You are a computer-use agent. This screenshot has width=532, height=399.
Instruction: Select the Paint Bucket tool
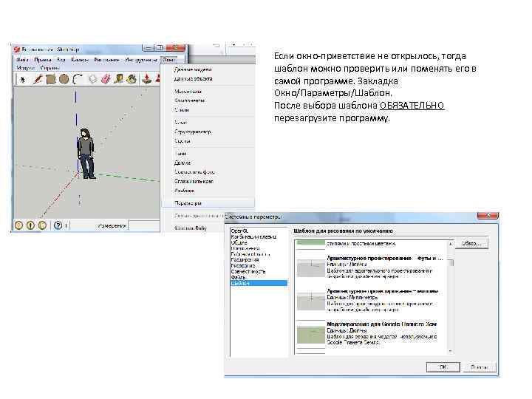tap(132, 79)
